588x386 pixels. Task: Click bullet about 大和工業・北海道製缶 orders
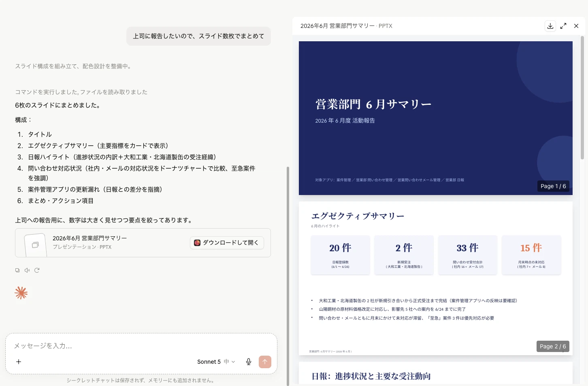(418, 301)
